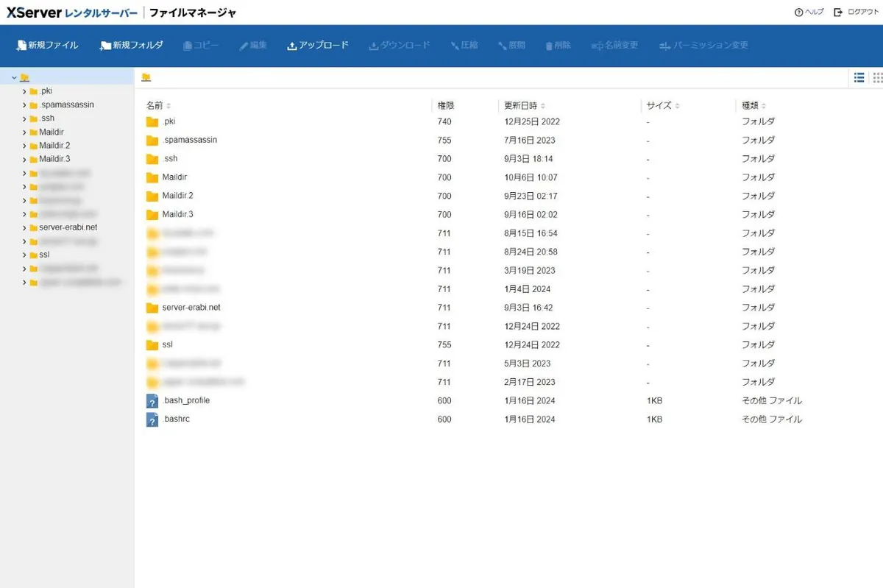This screenshot has width=883, height=588.
Task: Sort by 更新日時 column header
Action: tap(525, 106)
